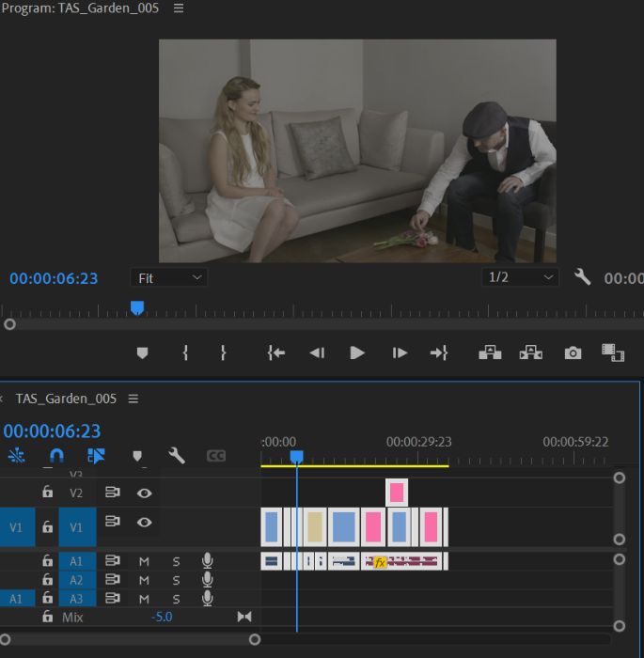The height and width of the screenshot is (658, 644).
Task: Click the fx badge on A1 audio clip
Action: pos(380,562)
